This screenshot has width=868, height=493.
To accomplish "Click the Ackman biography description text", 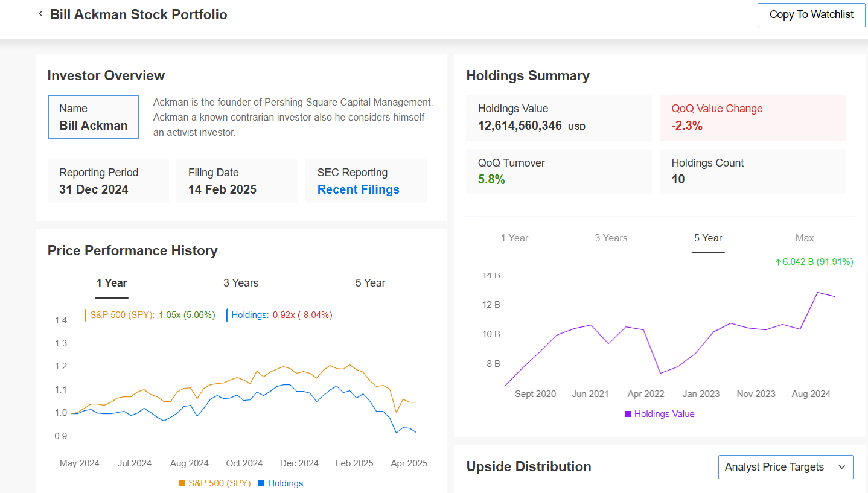I will 293,117.
